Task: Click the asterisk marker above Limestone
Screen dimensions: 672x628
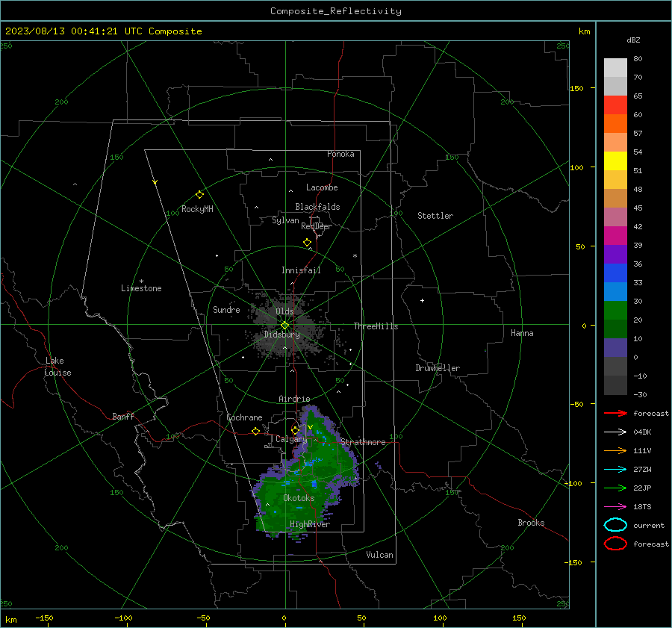Action: (x=141, y=282)
